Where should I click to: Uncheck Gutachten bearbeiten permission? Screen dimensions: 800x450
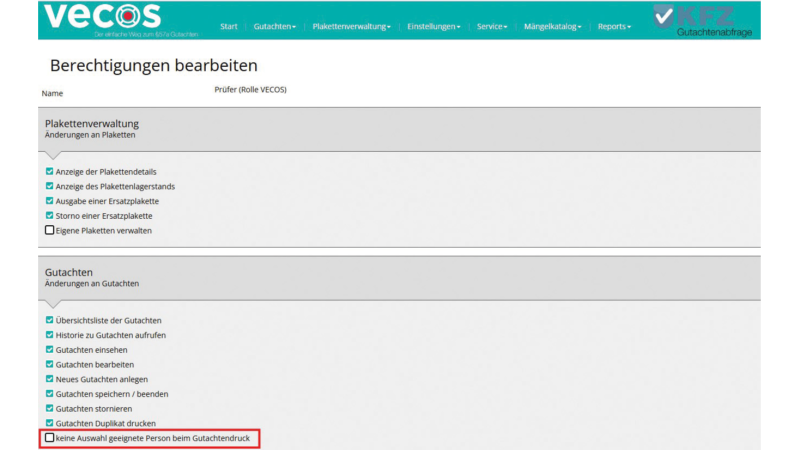pyautogui.click(x=49, y=364)
